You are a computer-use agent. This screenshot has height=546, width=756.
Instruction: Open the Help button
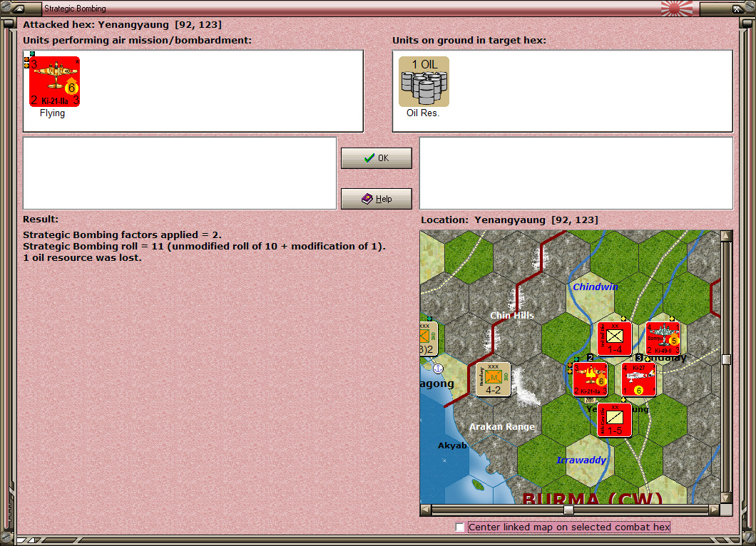(x=376, y=199)
